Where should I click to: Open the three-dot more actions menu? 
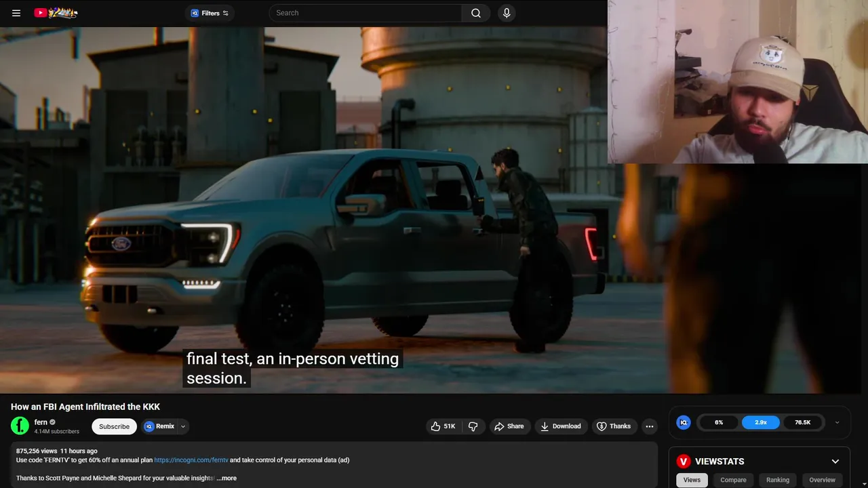650,426
